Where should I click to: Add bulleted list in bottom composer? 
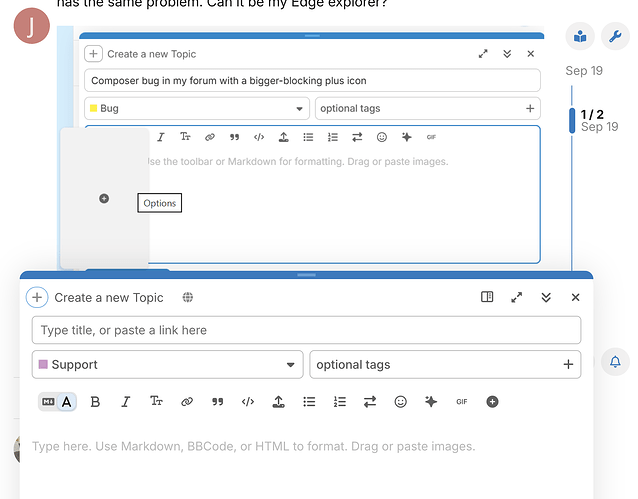click(309, 402)
